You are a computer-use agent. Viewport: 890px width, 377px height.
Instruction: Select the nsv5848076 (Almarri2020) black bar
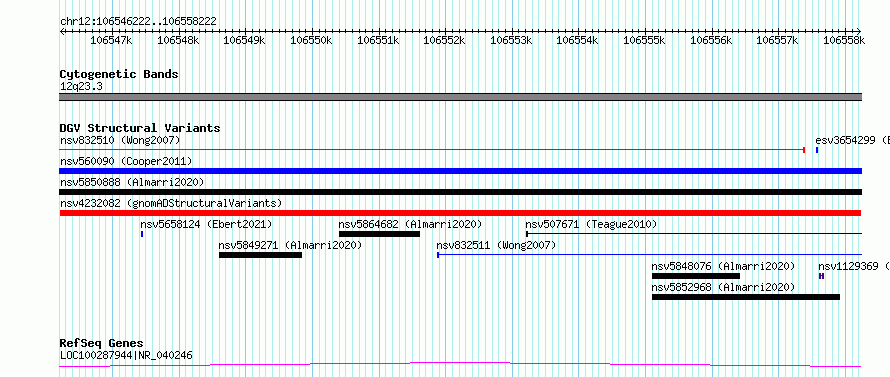[x=696, y=276]
